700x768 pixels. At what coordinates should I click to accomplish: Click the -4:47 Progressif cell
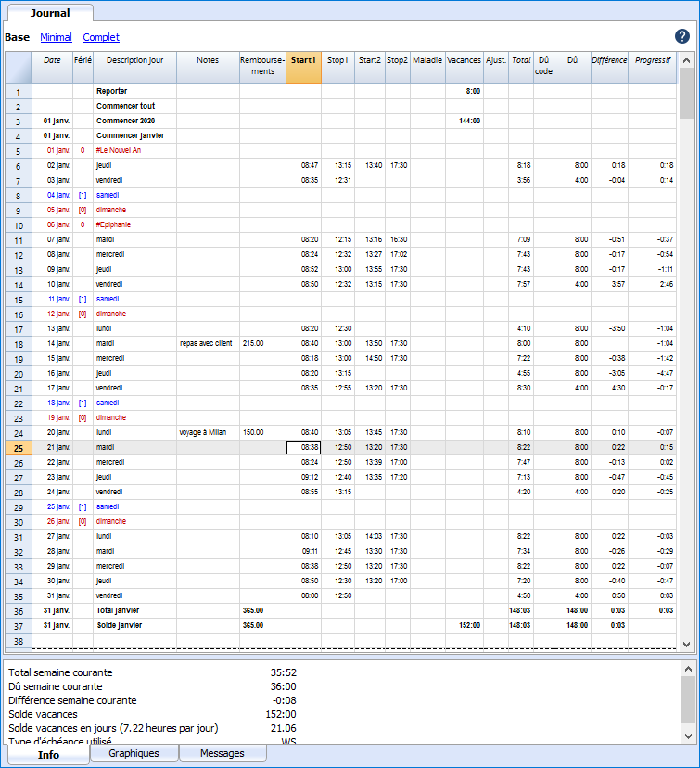pyautogui.click(x=653, y=373)
